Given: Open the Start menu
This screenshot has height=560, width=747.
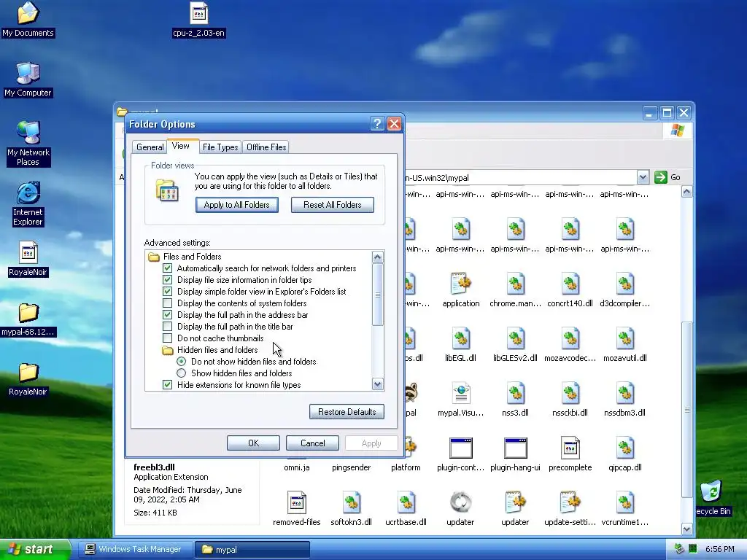Looking at the screenshot, I should 34,549.
